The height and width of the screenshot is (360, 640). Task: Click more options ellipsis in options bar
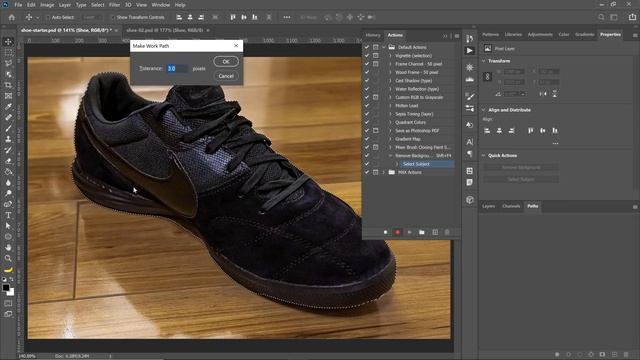[x=287, y=17]
